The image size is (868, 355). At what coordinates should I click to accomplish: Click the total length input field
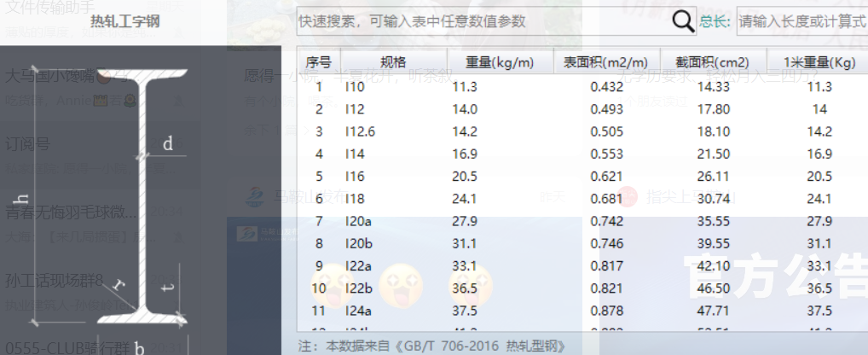coord(802,21)
